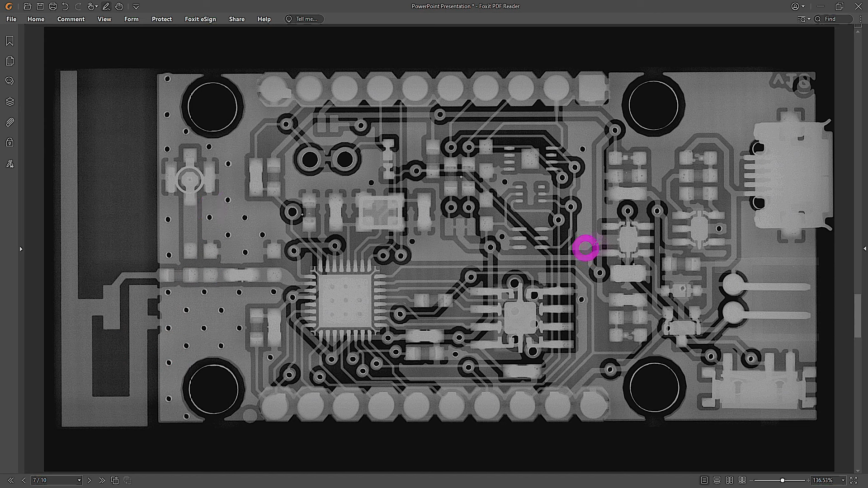This screenshot has width=868, height=488.
Task: Switch to single page view mode
Action: click(704, 480)
